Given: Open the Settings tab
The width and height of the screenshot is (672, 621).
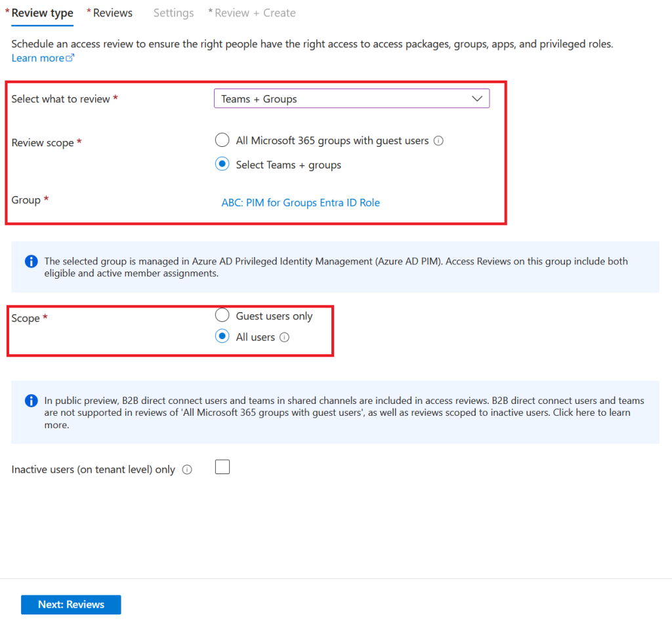Looking at the screenshot, I should 173,13.
